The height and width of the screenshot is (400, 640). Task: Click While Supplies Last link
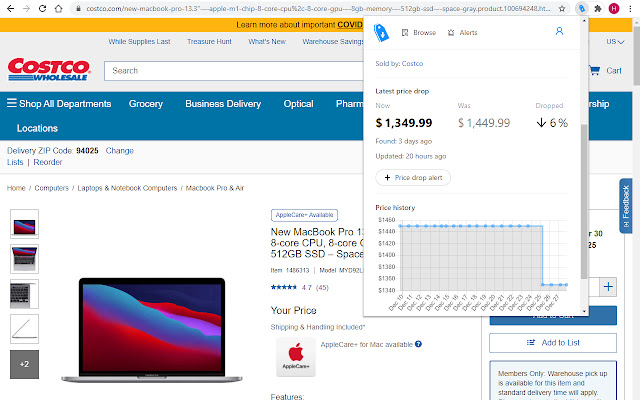(x=139, y=42)
